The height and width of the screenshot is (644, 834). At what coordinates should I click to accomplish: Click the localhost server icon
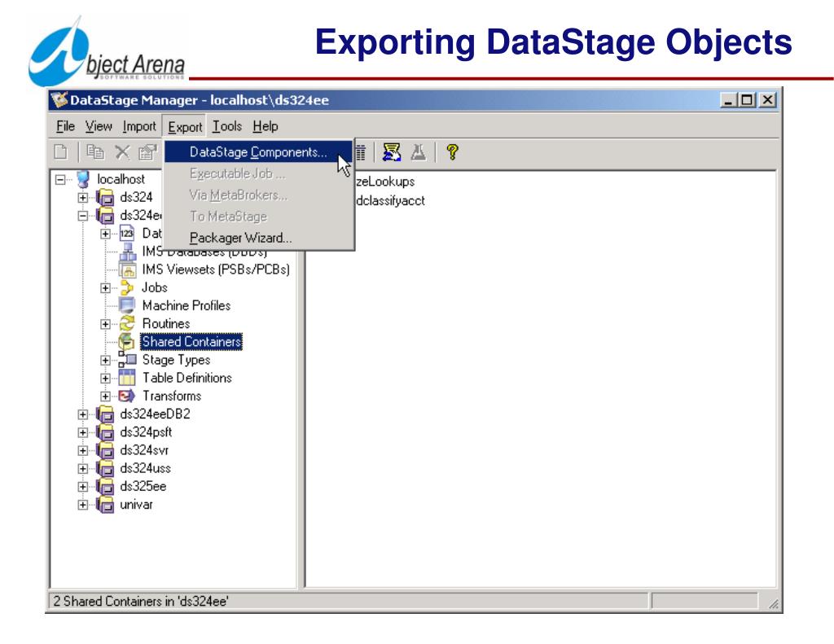(x=84, y=179)
